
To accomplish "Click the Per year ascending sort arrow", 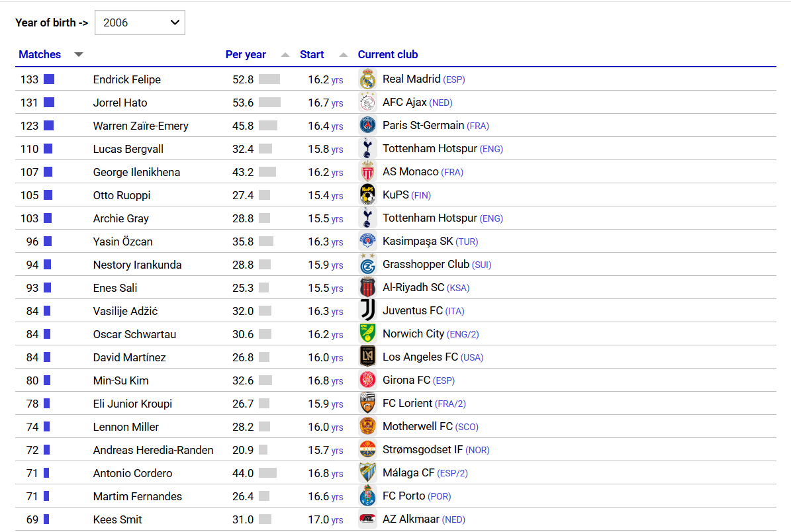I will pos(285,54).
